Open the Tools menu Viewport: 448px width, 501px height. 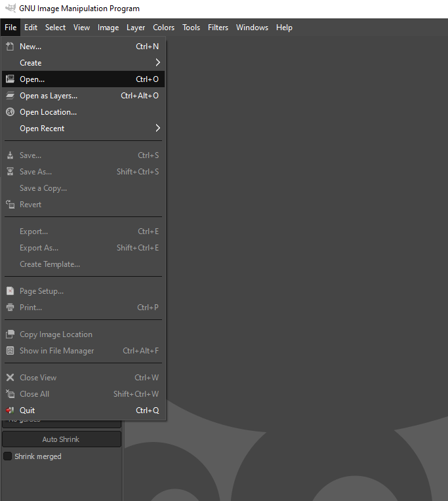(191, 28)
